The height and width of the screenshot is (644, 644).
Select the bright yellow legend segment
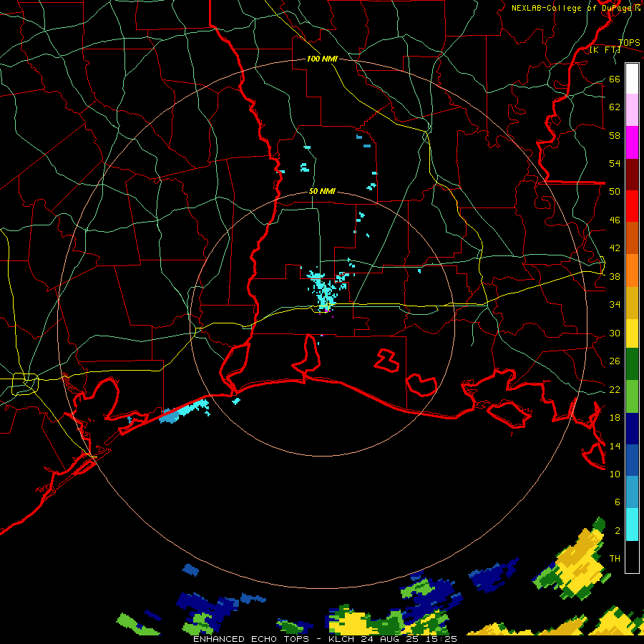click(x=632, y=333)
